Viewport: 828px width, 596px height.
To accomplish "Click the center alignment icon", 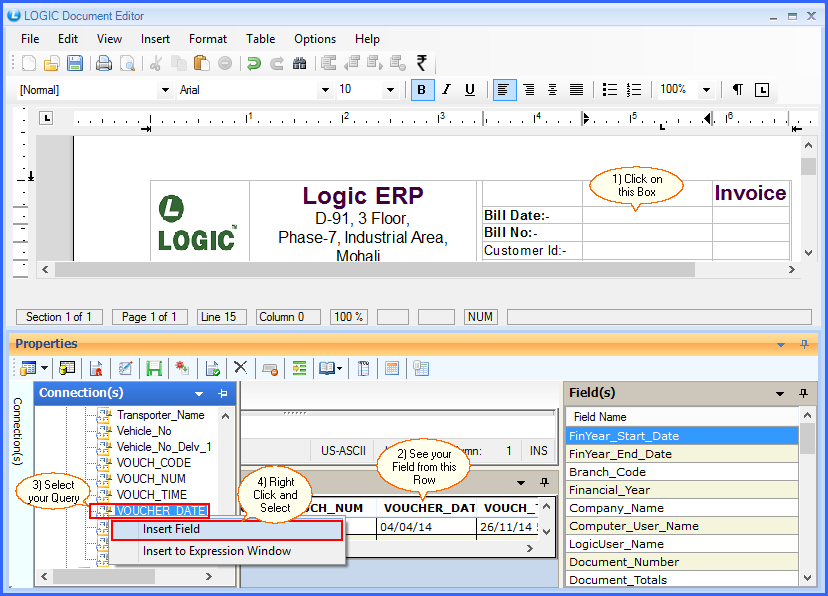I will point(552,90).
